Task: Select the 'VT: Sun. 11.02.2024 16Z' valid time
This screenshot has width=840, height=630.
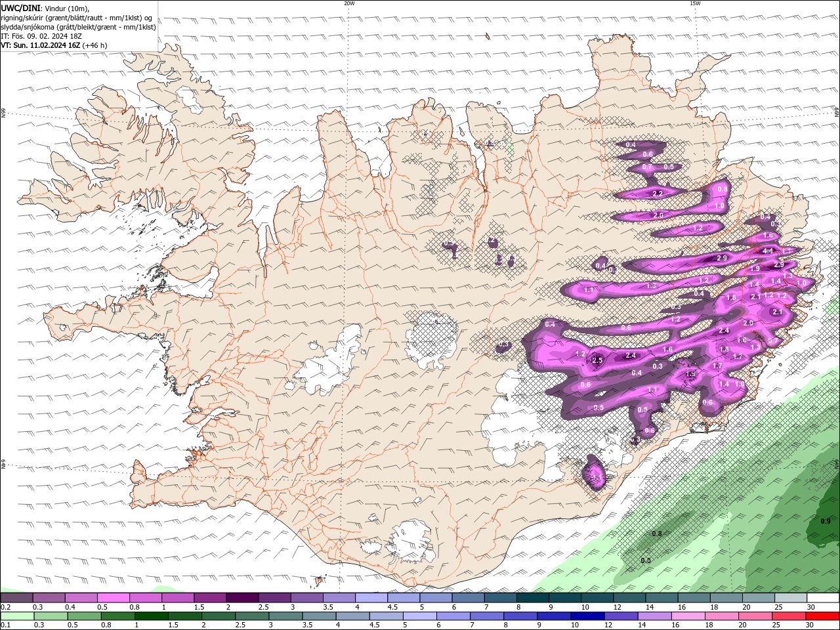Action: click(41, 45)
